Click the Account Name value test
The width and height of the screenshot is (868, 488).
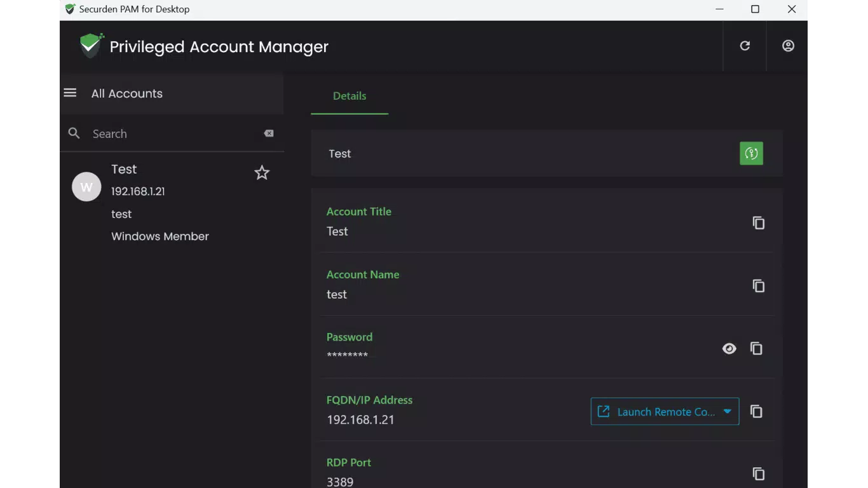point(337,294)
